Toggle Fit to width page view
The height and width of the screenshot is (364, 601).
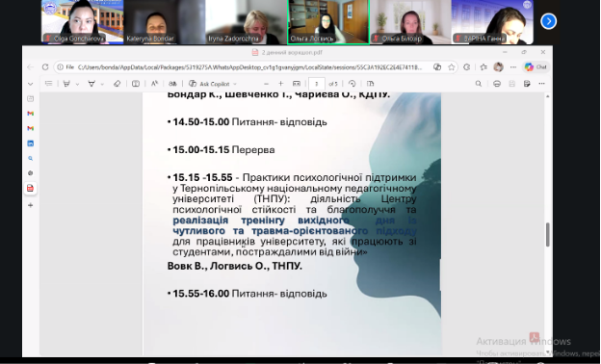[297, 84]
